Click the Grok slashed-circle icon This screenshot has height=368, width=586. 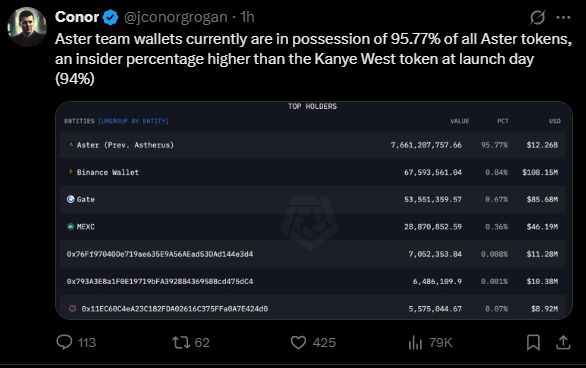pos(537,17)
